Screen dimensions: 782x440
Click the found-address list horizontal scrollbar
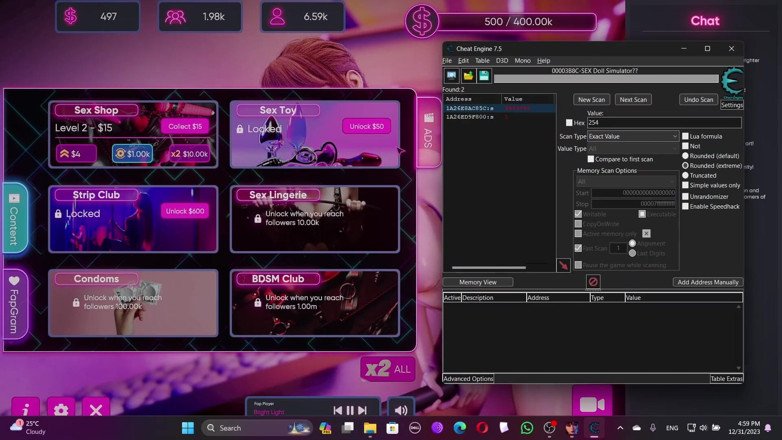coord(489,268)
